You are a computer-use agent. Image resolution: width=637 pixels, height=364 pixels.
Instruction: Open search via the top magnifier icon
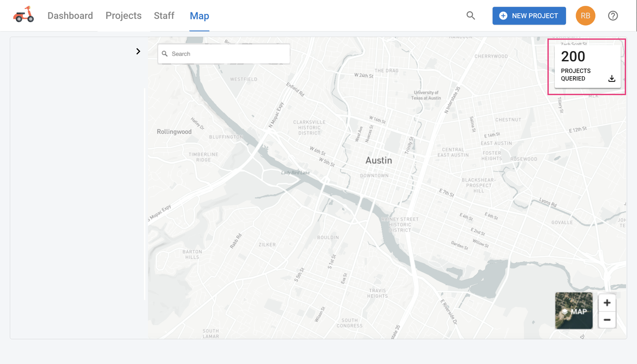pyautogui.click(x=470, y=16)
